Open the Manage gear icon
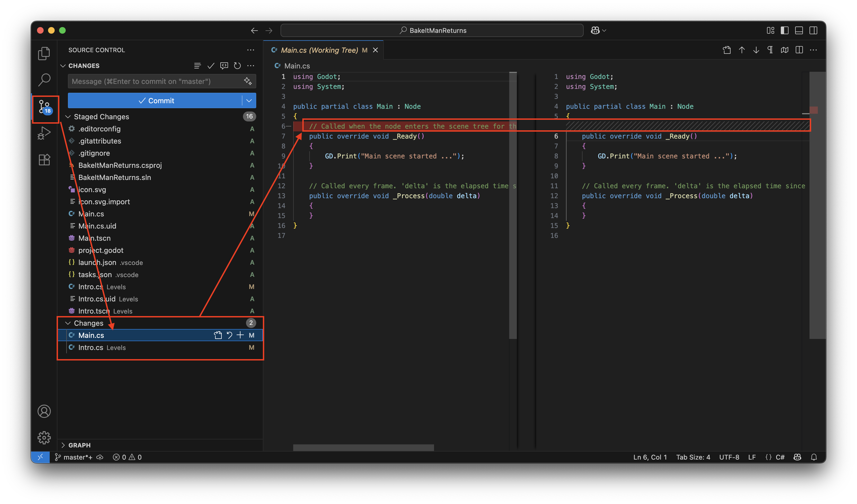Viewport: 857px width, 504px height. click(x=44, y=438)
